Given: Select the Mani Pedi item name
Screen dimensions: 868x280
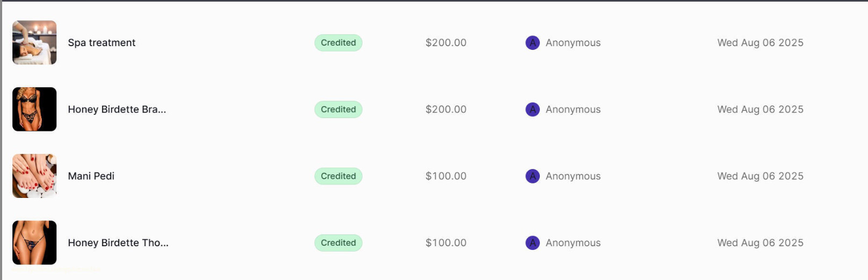Looking at the screenshot, I should click(x=91, y=176).
